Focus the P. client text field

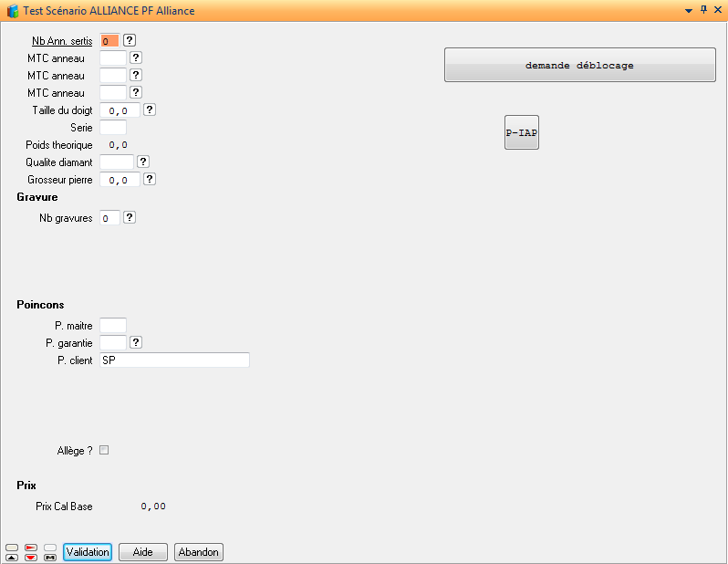pyautogui.click(x=173, y=360)
